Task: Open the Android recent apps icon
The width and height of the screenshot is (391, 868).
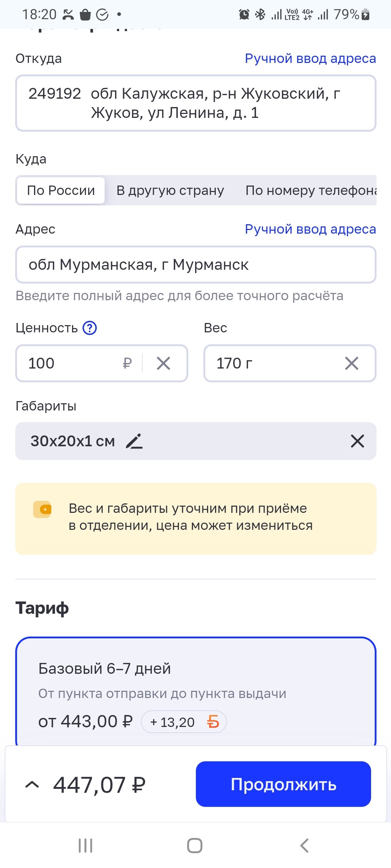Action: [x=85, y=846]
